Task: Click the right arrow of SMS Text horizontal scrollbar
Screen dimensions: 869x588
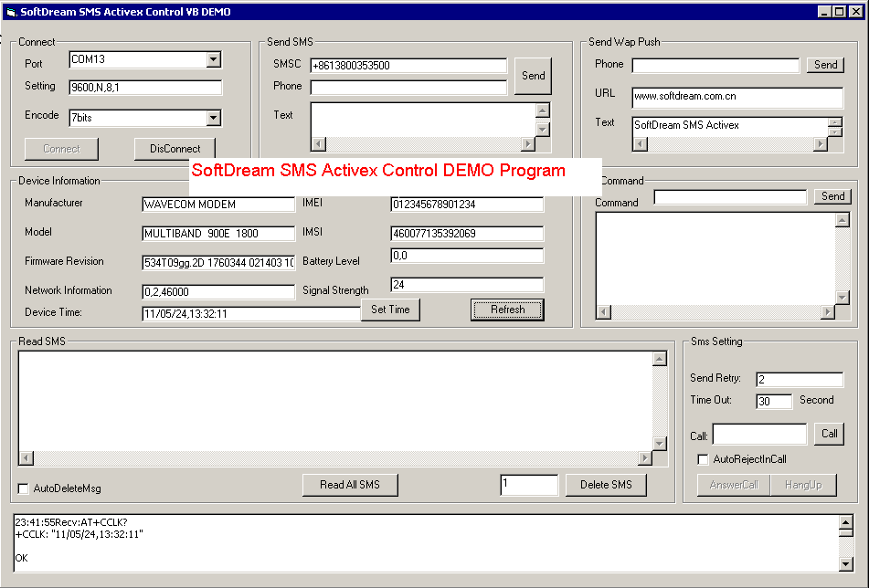Action: (x=528, y=144)
